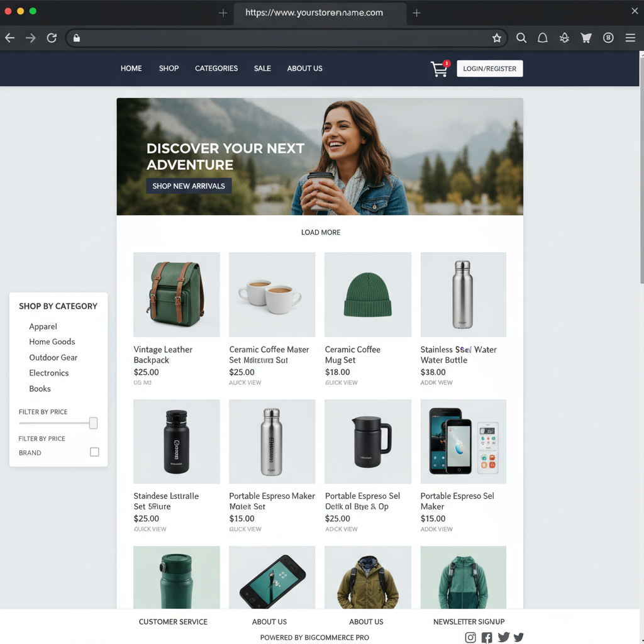Select the yourstorename.com browser tab
The height and width of the screenshot is (644, 644).
(x=320, y=13)
